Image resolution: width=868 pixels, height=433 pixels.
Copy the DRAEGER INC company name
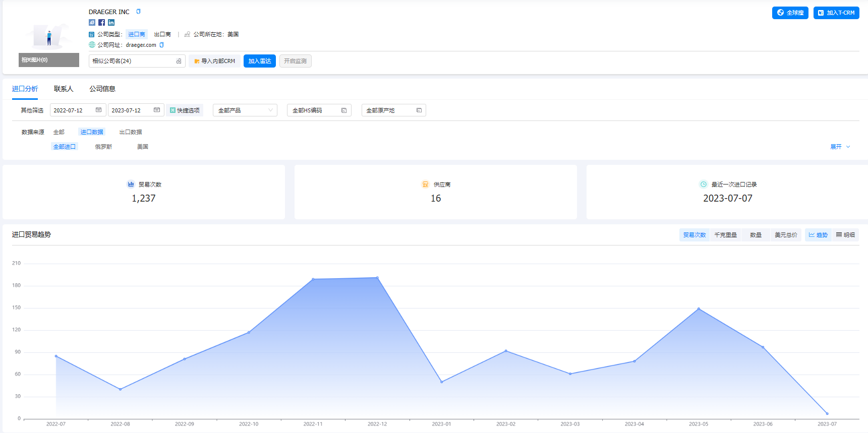(x=138, y=12)
